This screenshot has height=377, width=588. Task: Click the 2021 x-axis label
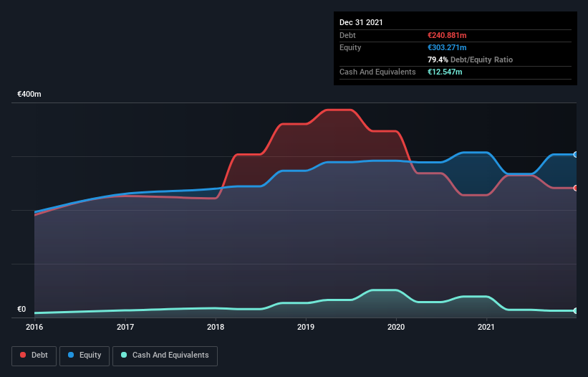[x=486, y=327]
